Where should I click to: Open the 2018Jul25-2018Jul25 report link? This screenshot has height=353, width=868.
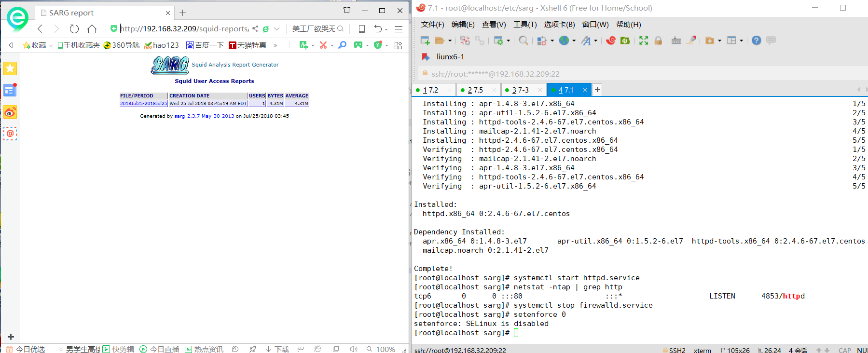(144, 103)
